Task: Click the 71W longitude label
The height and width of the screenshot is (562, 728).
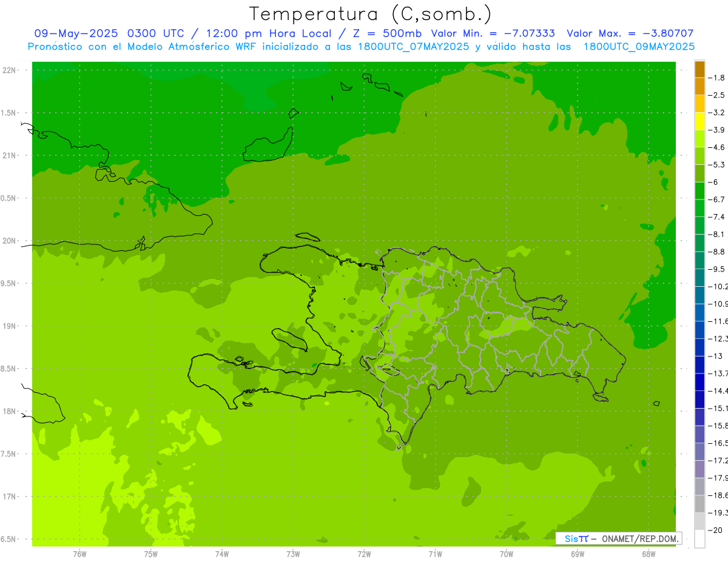Action: (x=435, y=554)
